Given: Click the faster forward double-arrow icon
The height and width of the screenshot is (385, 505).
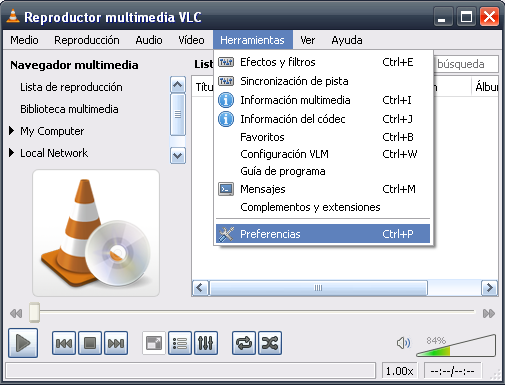Looking at the screenshot, I should tap(489, 313).
